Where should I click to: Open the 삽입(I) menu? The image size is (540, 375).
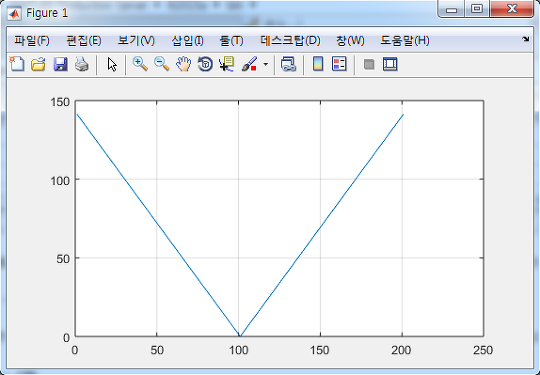click(x=187, y=41)
